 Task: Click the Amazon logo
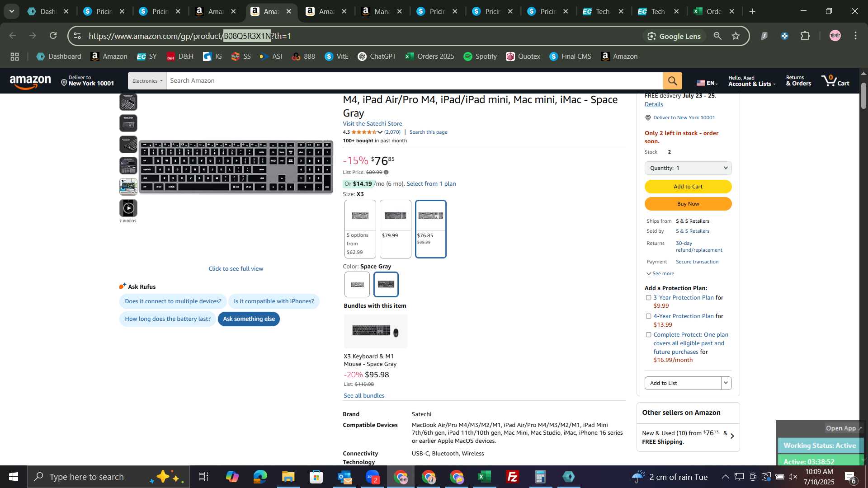tap(30, 82)
